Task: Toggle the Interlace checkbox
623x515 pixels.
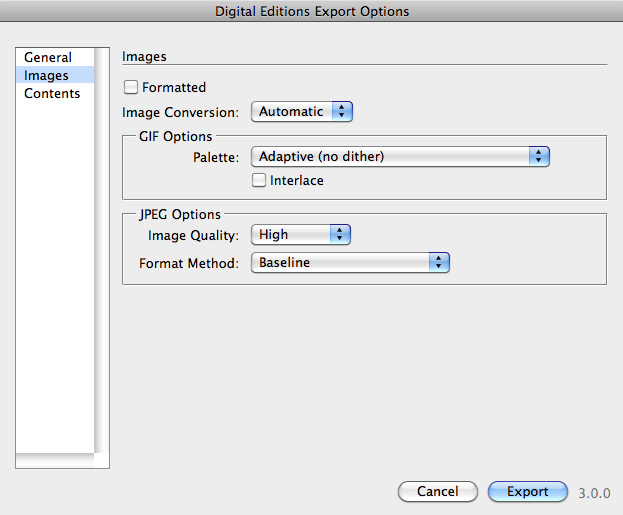Action: point(259,181)
